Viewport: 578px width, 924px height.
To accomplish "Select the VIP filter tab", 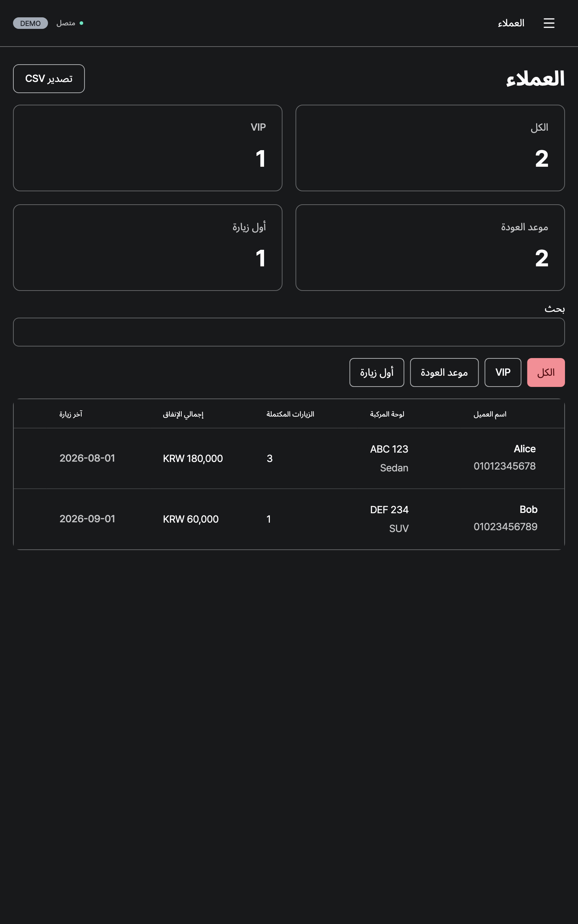I will coord(503,372).
